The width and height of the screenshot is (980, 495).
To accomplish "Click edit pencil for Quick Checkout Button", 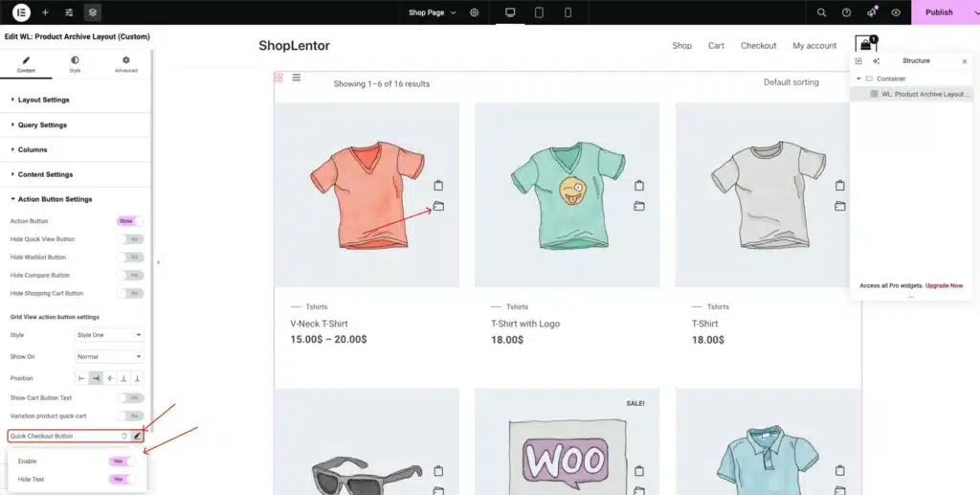I will coord(138,437).
